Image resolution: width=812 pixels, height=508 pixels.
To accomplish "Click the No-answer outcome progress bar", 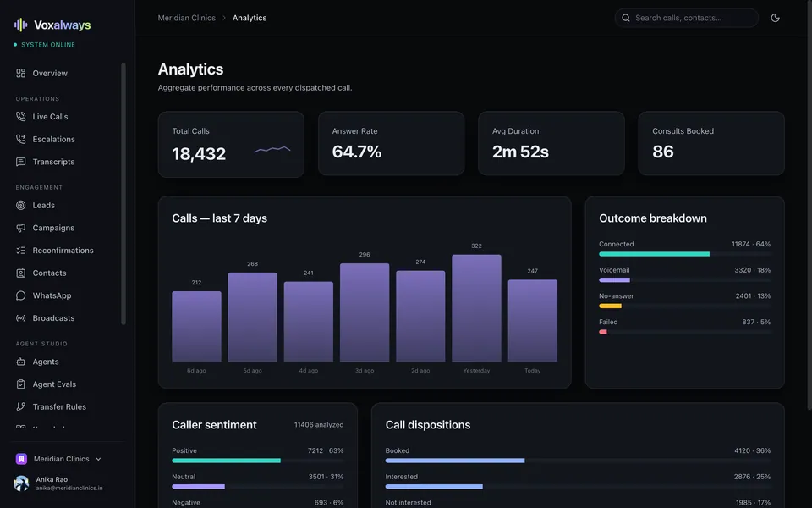I will (x=684, y=306).
